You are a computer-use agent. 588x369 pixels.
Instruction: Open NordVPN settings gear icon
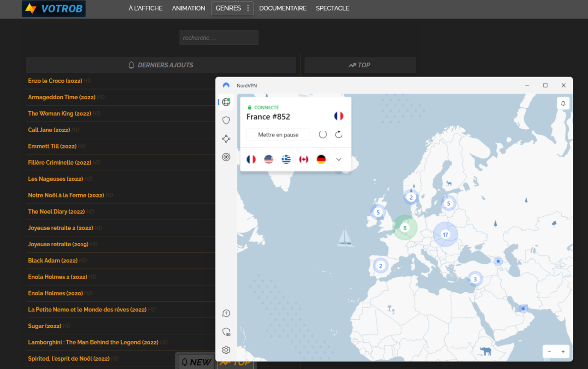(226, 350)
